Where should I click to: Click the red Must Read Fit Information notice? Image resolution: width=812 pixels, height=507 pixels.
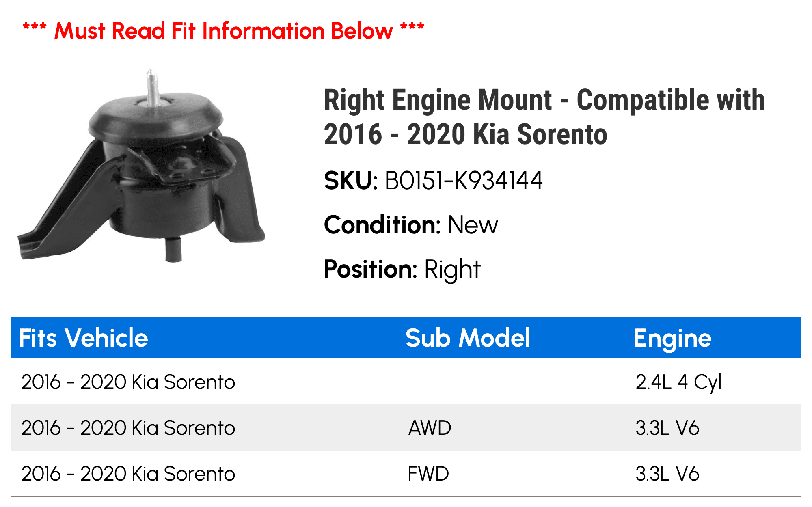pyautogui.click(x=223, y=31)
